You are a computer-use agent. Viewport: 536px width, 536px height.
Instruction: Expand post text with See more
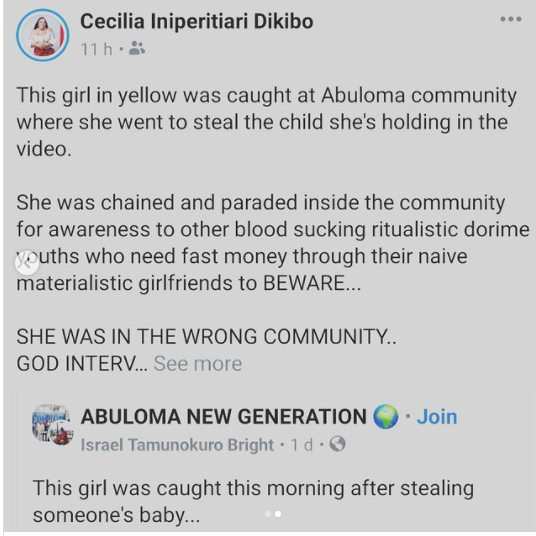click(x=198, y=363)
